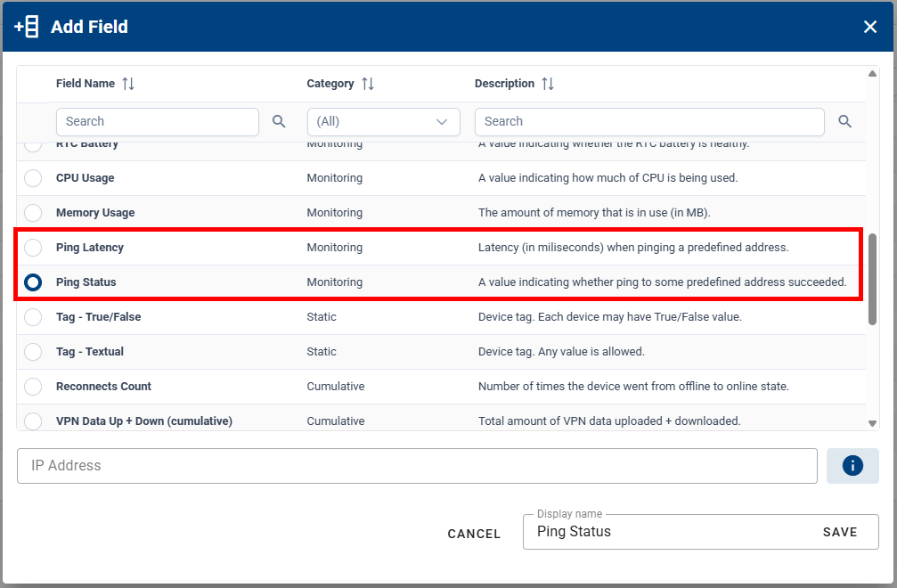Save the Ping Status field
This screenshot has height=588, width=897.
839,532
